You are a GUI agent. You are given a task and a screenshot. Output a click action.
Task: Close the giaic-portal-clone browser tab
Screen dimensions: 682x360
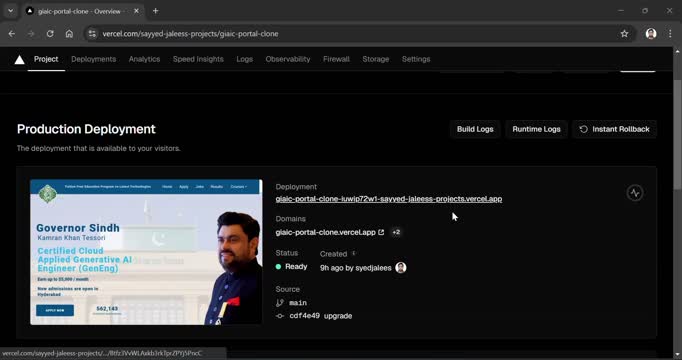click(x=136, y=11)
